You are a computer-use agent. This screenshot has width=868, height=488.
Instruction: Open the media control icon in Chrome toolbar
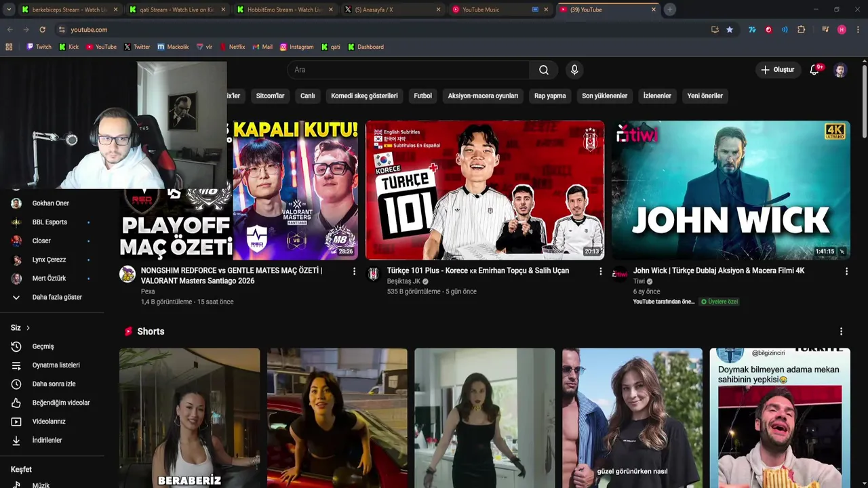825,30
